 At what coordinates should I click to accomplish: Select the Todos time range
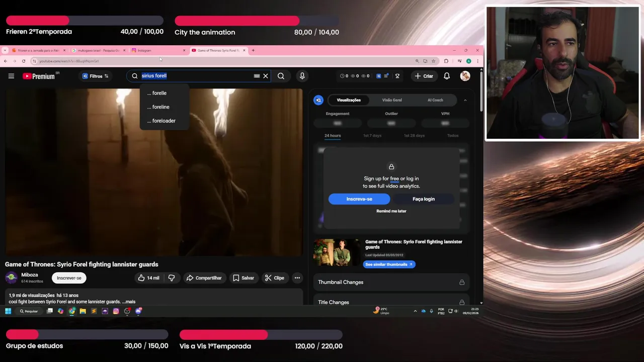coord(453,136)
